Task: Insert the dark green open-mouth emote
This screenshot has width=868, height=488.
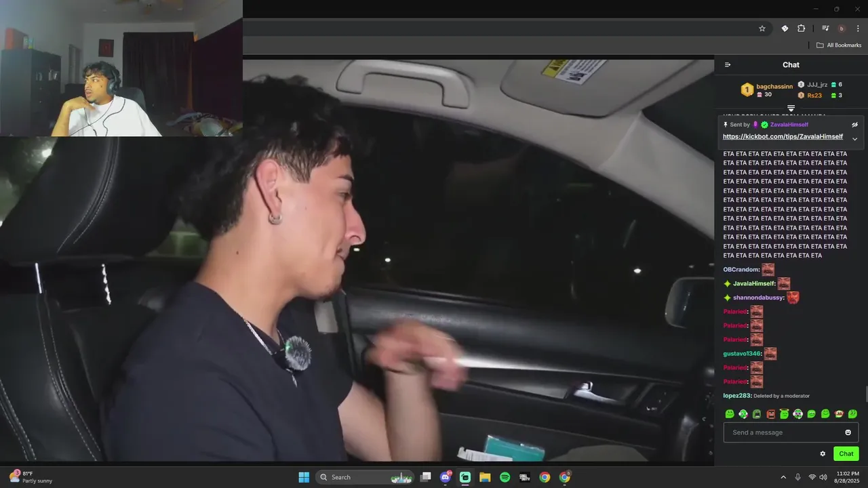Action: pyautogui.click(x=757, y=413)
